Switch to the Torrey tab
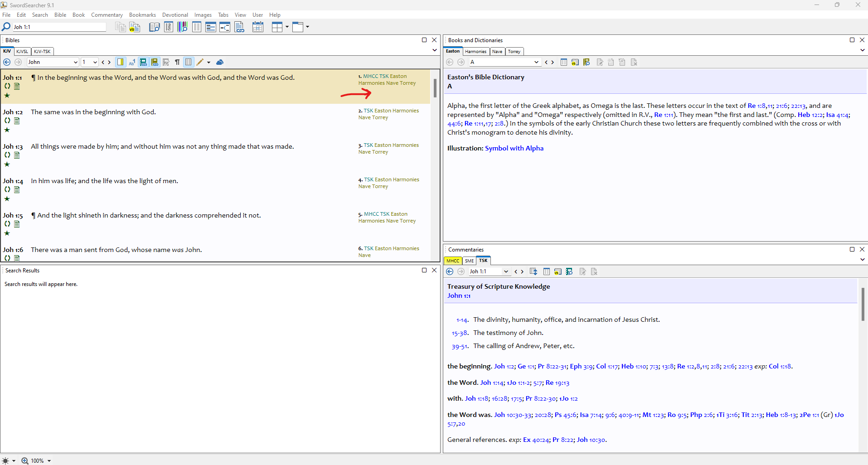The width and height of the screenshot is (868, 465). [x=514, y=51]
